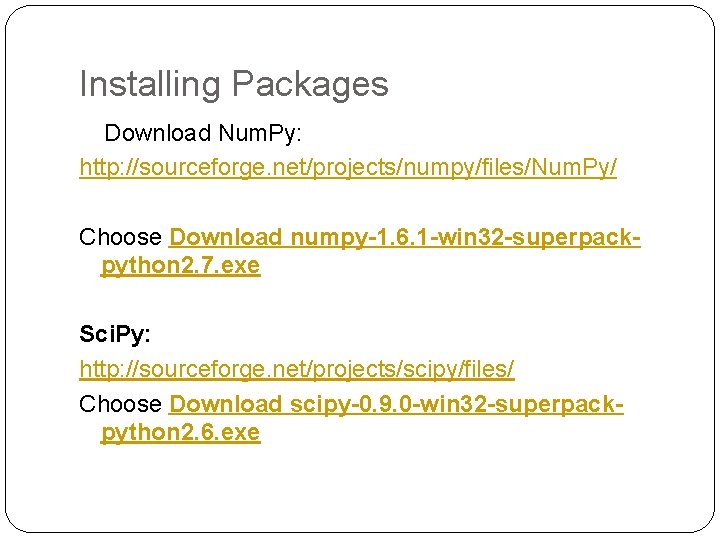The width and height of the screenshot is (720, 540).
Task: Select the python2.6.exe link text
Action: click(x=180, y=433)
